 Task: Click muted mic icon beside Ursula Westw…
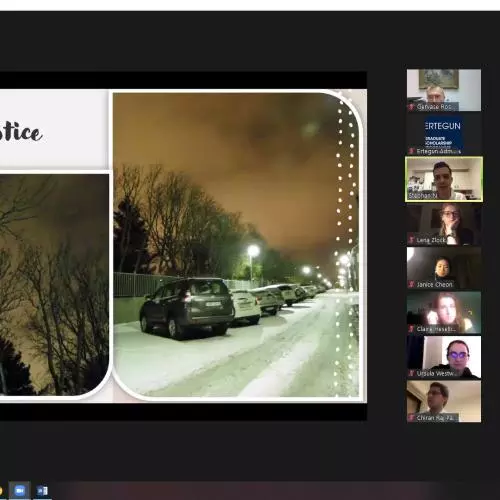(412, 374)
